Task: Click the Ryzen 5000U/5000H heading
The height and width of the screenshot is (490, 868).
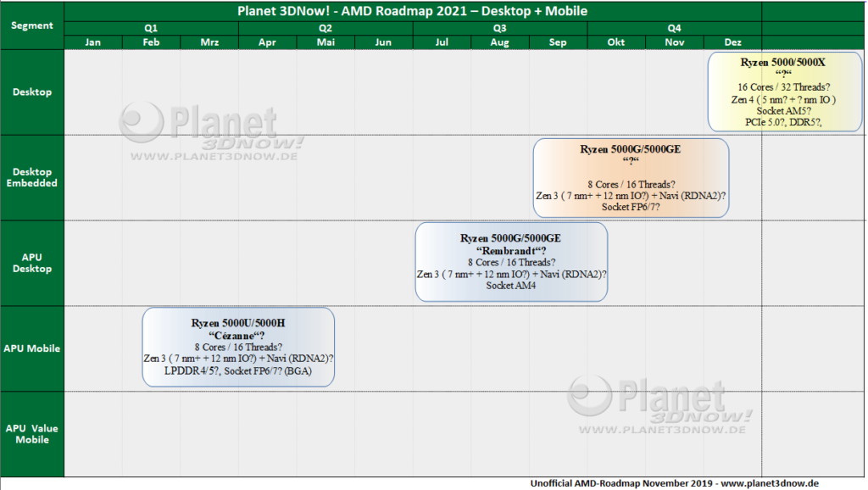Action: [x=238, y=323]
